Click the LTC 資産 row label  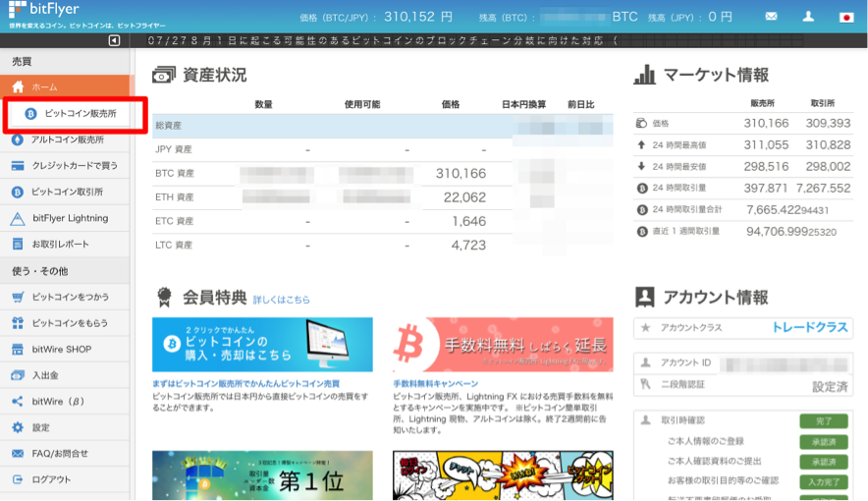tap(174, 245)
